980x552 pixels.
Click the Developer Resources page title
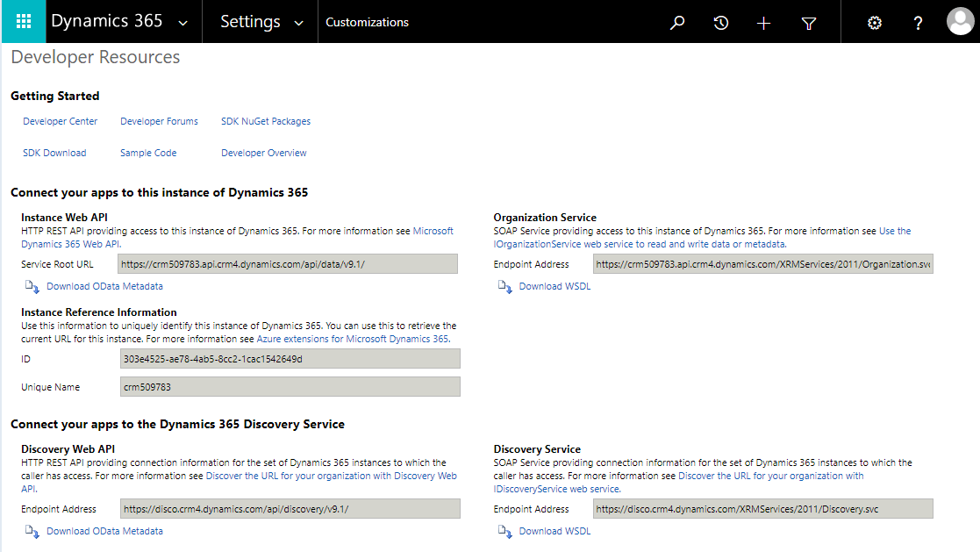tap(96, 57)
